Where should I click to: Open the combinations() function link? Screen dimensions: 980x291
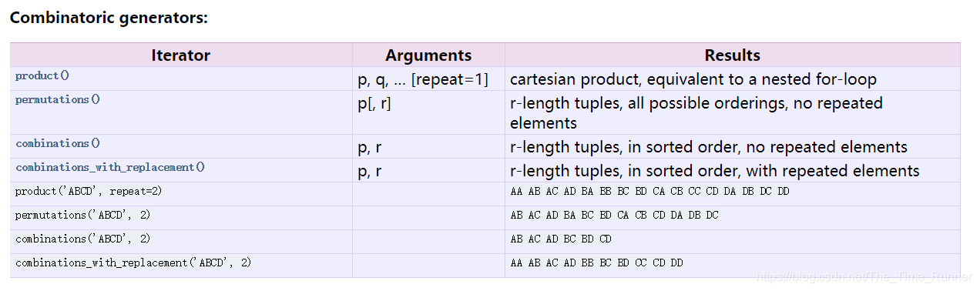click(58, 143)
